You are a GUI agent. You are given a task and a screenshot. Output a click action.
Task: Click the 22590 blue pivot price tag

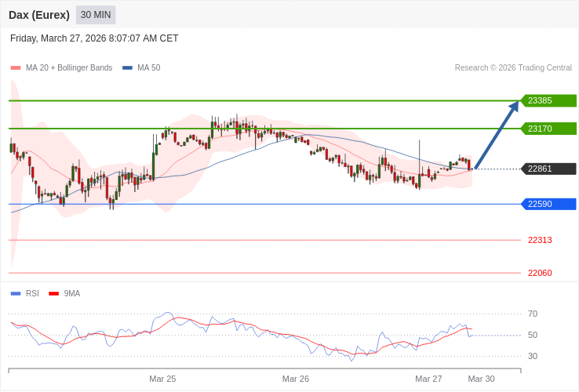548,204
